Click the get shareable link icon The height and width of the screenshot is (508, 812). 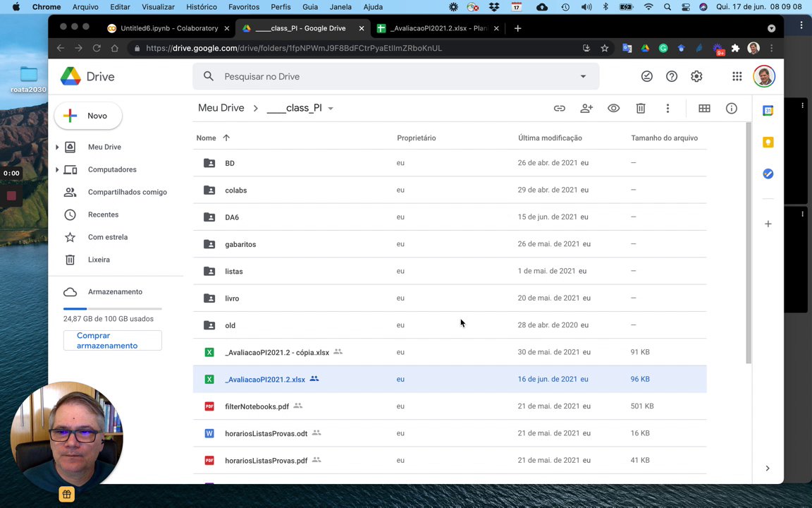559,109
